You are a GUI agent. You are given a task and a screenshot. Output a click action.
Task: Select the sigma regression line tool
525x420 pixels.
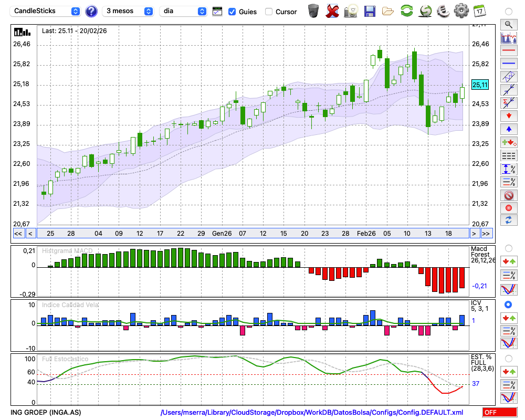pos(509,103)
